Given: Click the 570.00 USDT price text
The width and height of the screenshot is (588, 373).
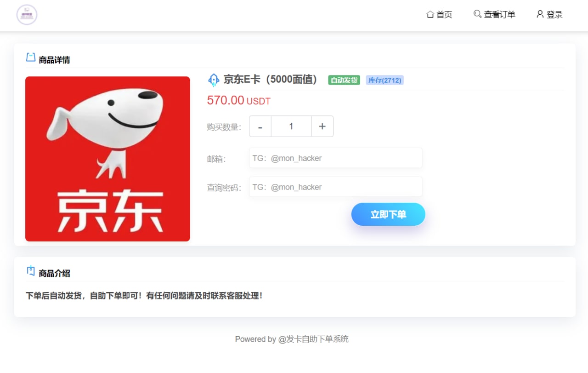Looking at the screenshot, I should point(238,100).
